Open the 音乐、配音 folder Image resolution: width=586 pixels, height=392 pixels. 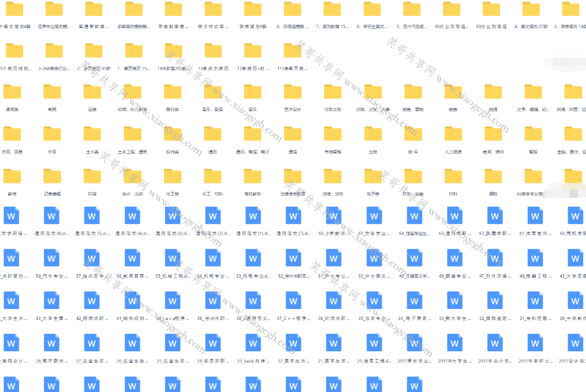(212, 92)
